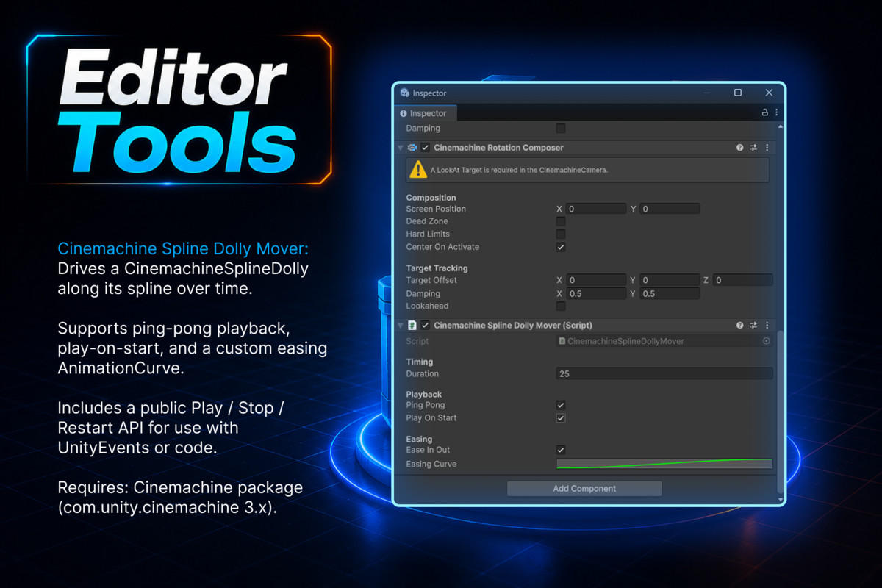Viewport: 882px width, 588px height.
Task: Click the Target Tracking Damping X field
Action: point(596,293)
